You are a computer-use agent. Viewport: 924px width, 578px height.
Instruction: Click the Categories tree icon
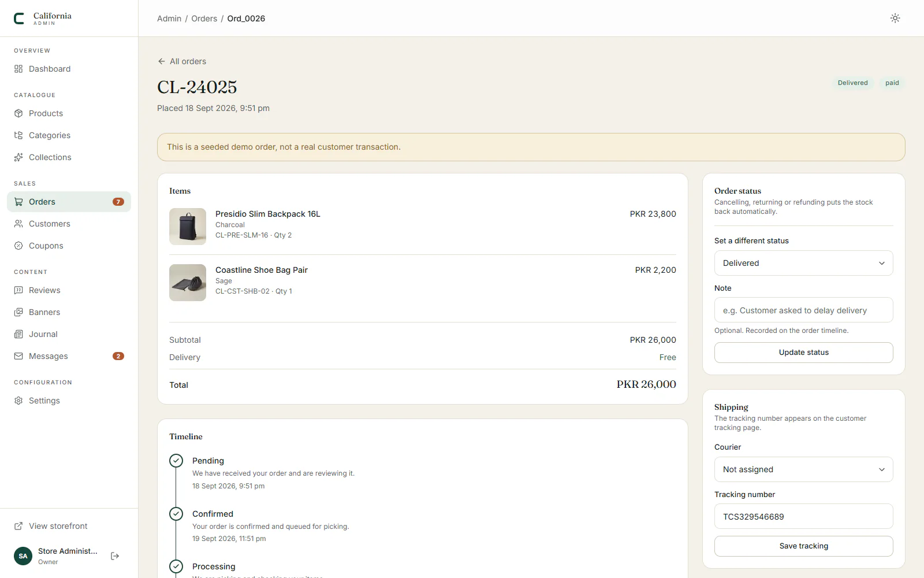click(x=18, y=135)
